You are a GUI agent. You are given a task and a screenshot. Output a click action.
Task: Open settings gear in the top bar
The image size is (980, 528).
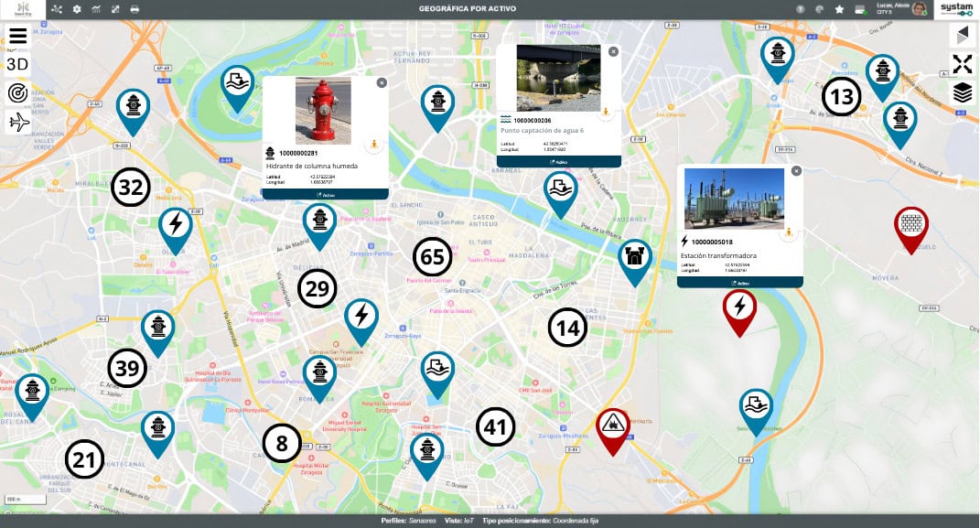(77, 9)
